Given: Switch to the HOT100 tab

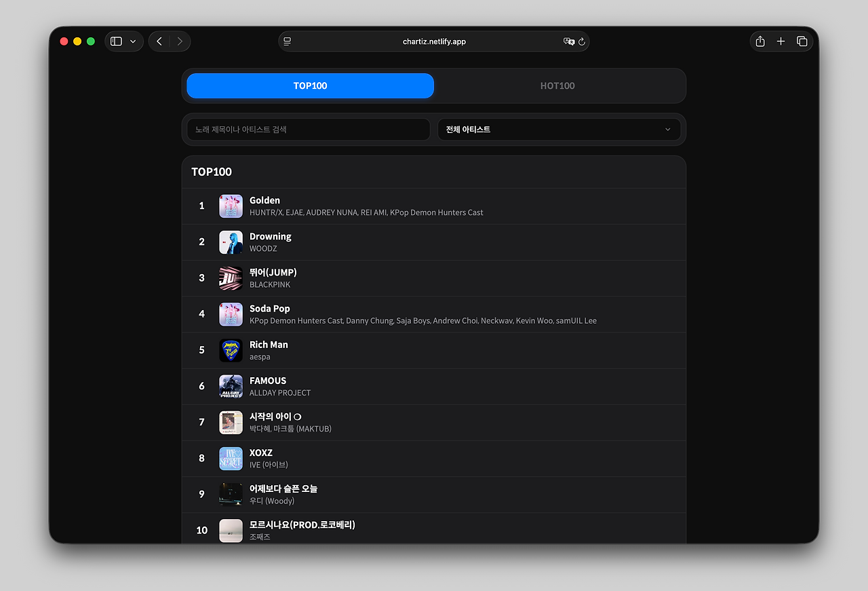Looking at the screenshot, I should click(557, 85).
